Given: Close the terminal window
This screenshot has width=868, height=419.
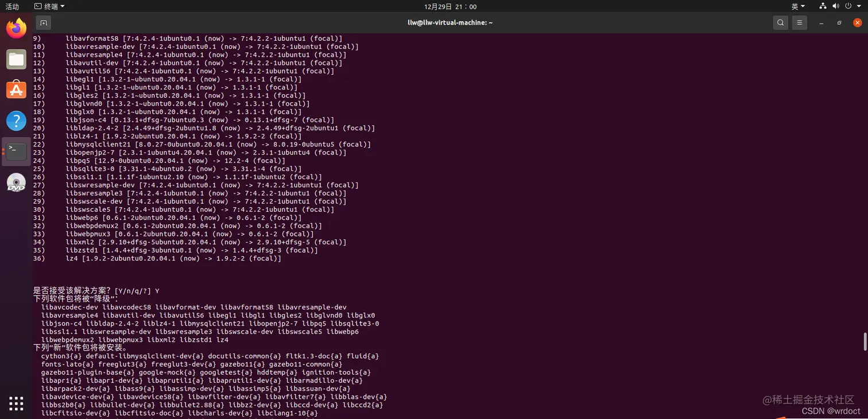Looking at the screenshot, I should tap(857, 23).
